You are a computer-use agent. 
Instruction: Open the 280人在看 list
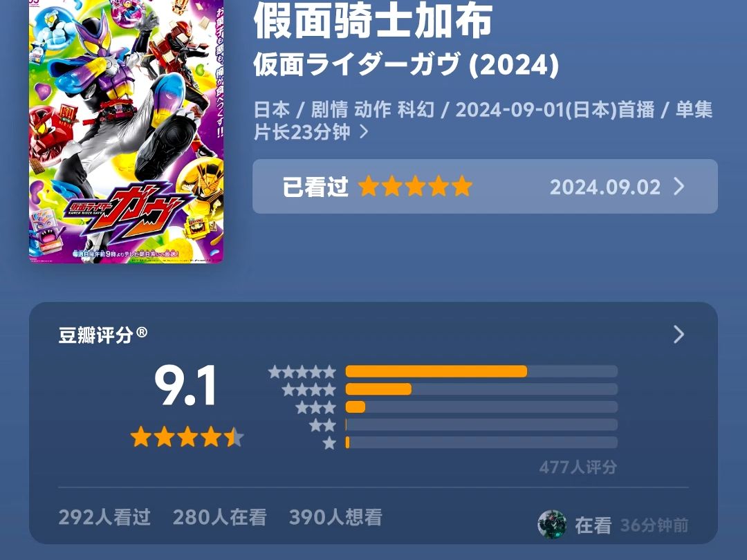[220, 517]
